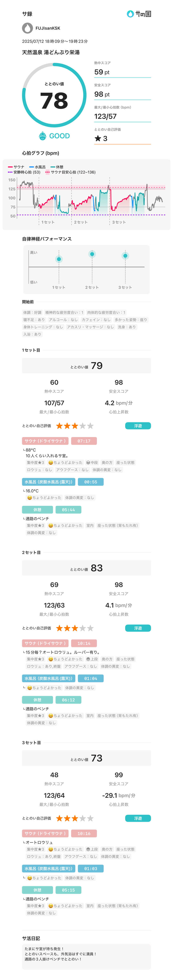Click the サウナ (ドライサウナ) label in 2セット目

point(45,643)
